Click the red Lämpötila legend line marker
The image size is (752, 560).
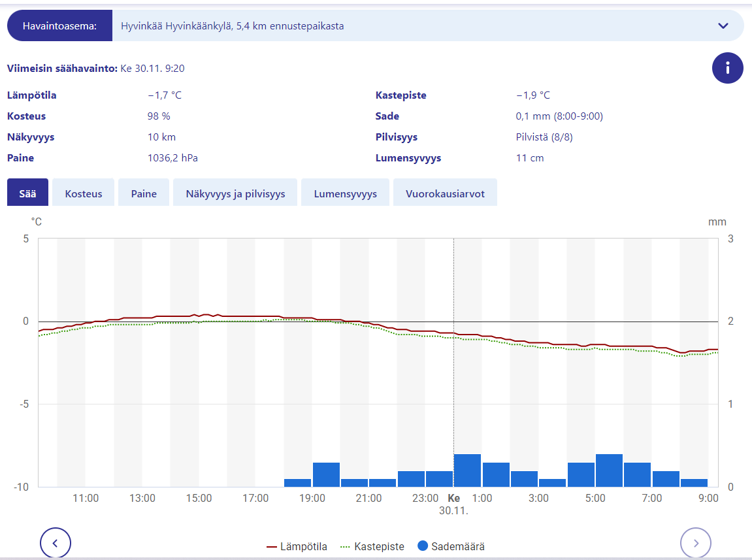272,546
